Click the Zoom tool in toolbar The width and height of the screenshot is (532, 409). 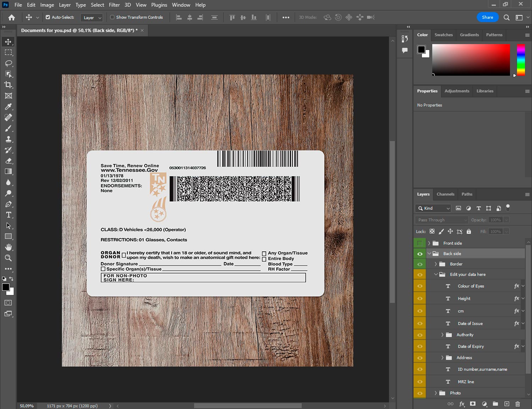9,258
